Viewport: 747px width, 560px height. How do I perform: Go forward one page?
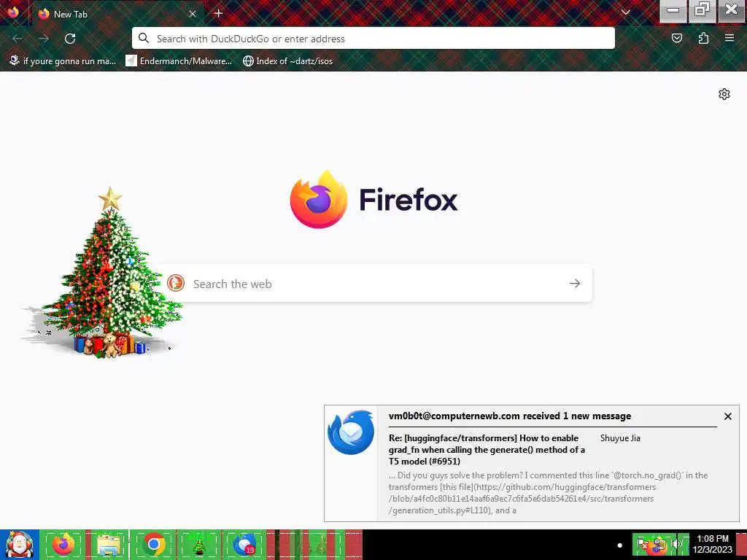[44, 39]
